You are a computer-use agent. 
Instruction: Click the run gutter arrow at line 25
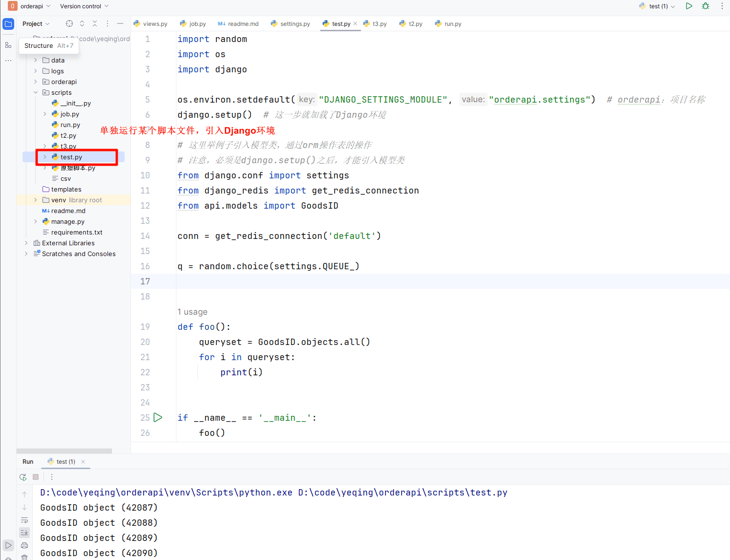pyautogui.click(x=158, y=417)
